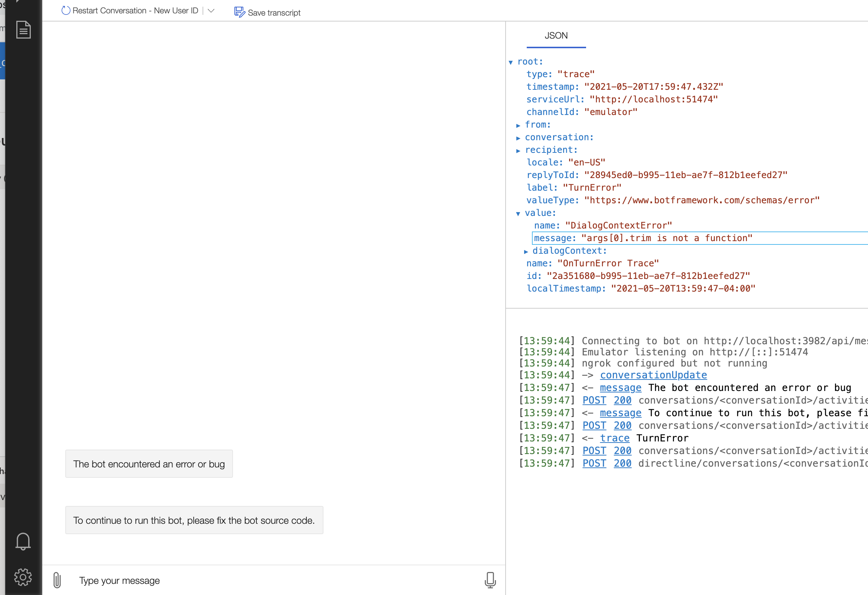Click the name "OnTurnError Trace" row
The width and height of the screenshot is (868, 595).
click(592, 264)
